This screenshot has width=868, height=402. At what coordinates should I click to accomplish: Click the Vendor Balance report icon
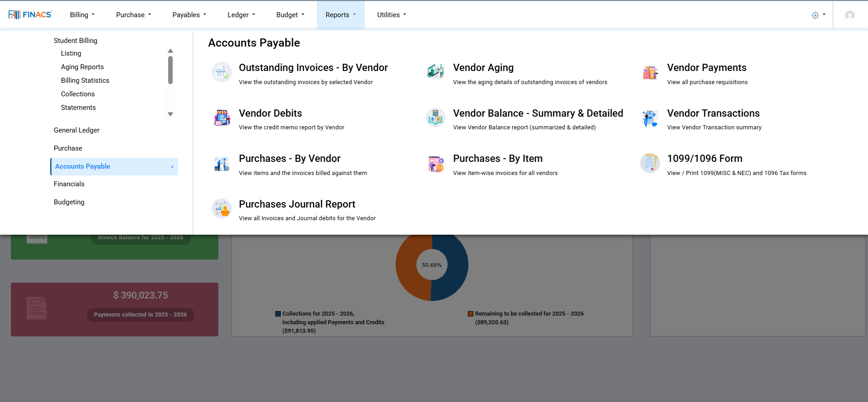[436, 118]
